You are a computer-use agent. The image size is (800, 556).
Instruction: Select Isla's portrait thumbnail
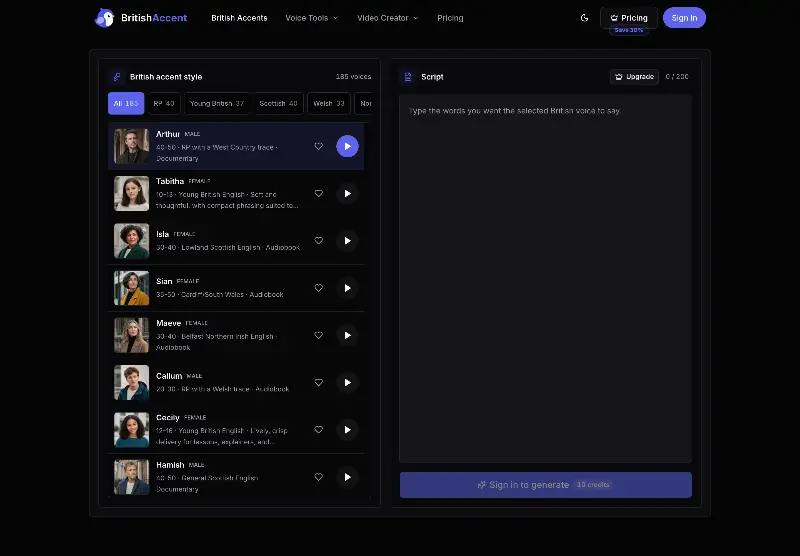click(132, 241)
